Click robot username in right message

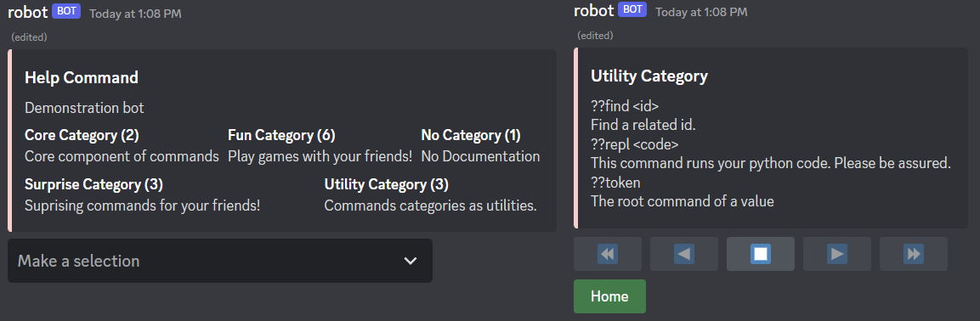coord(594,11)
